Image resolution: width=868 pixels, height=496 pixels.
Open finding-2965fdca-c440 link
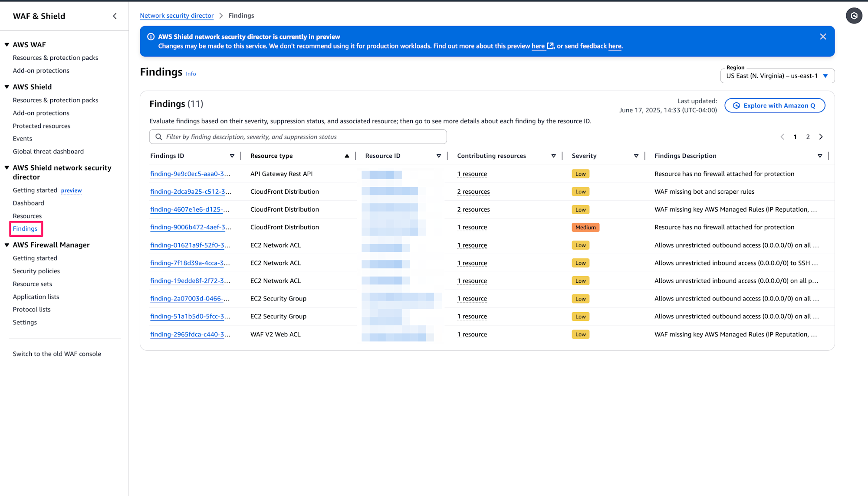click(x=191, y=334)
